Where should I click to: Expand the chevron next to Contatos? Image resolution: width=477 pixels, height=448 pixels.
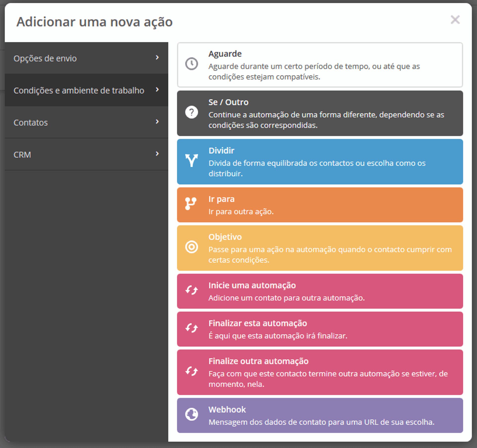pos(157,122)
